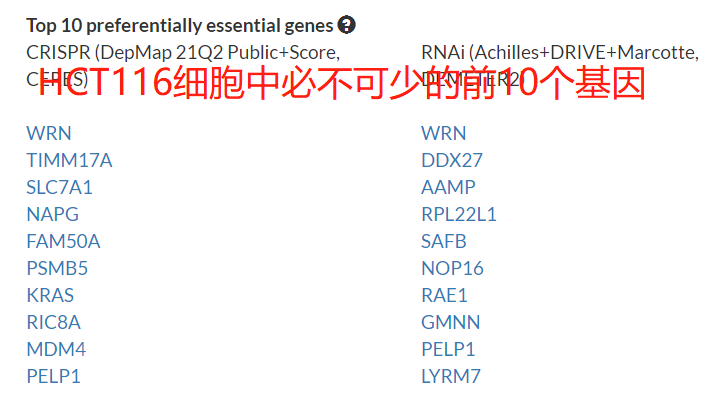Image resolution: width=716 pixels, height=398 pixels.
Task: Click the MDM4 gene link
Action: click(56, 349)
